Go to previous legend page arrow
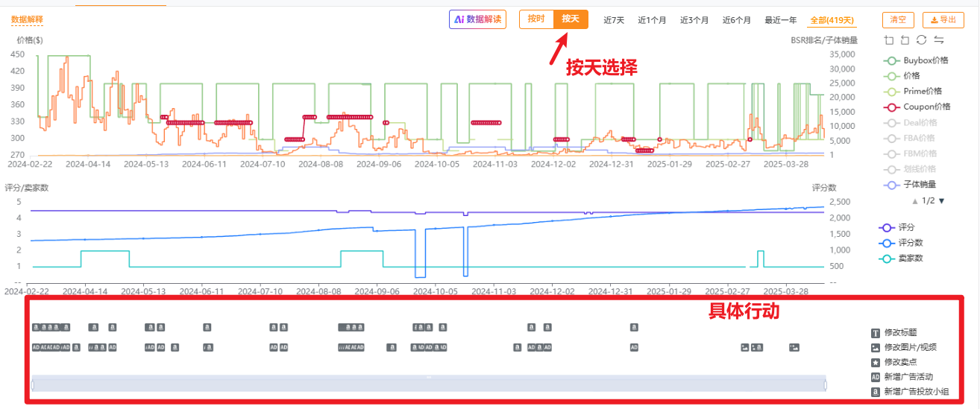Viewport: 980px width, 409px height. [x=914, y=201]
